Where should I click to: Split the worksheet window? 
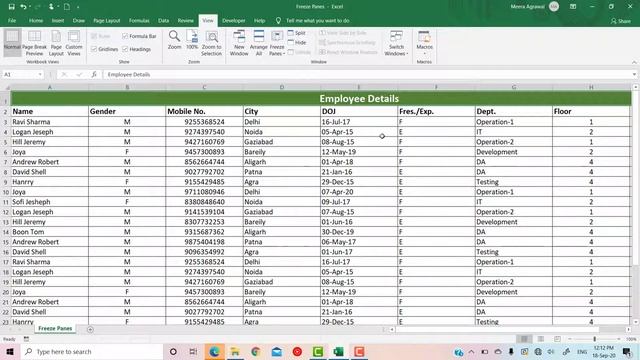(297, 33)
